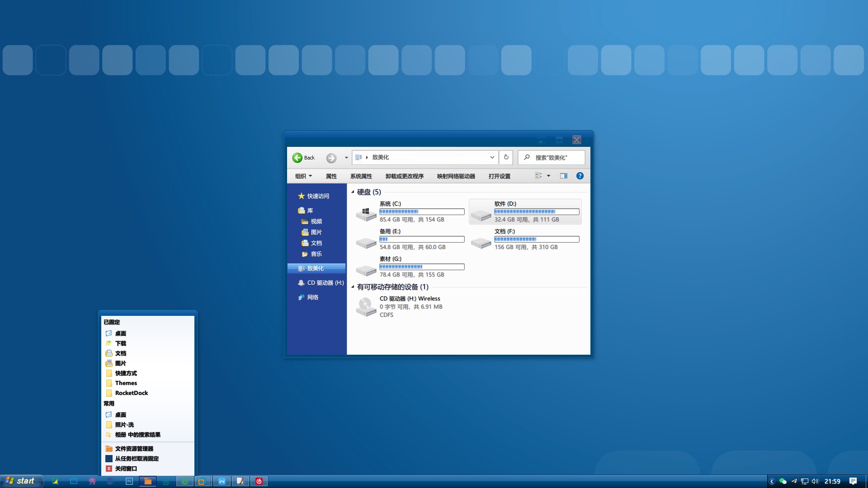
Task: Select the 系统 (C:) drive icon
Action: 366,213
